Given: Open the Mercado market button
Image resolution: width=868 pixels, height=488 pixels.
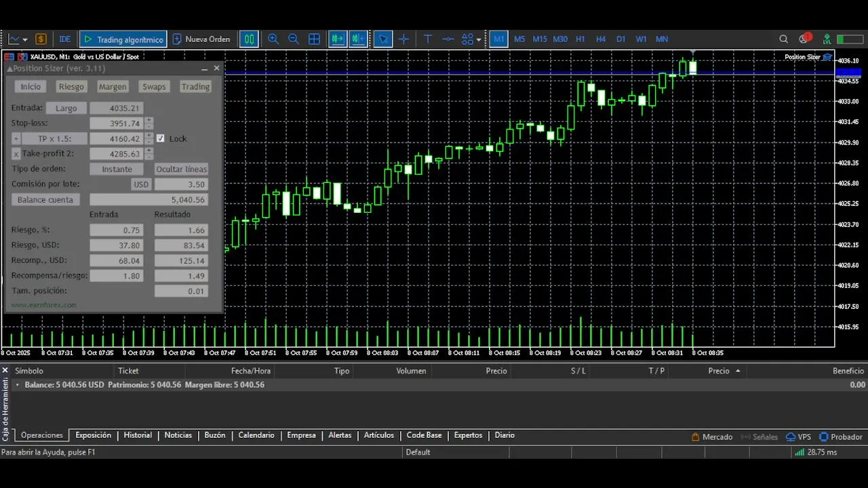Looking at the screenshot, I should (x=711, y=437).
